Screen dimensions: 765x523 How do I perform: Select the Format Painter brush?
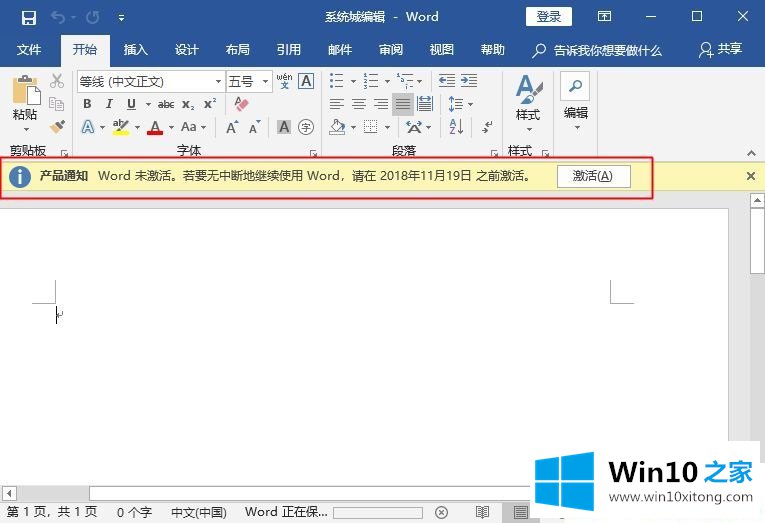[57, 127]
